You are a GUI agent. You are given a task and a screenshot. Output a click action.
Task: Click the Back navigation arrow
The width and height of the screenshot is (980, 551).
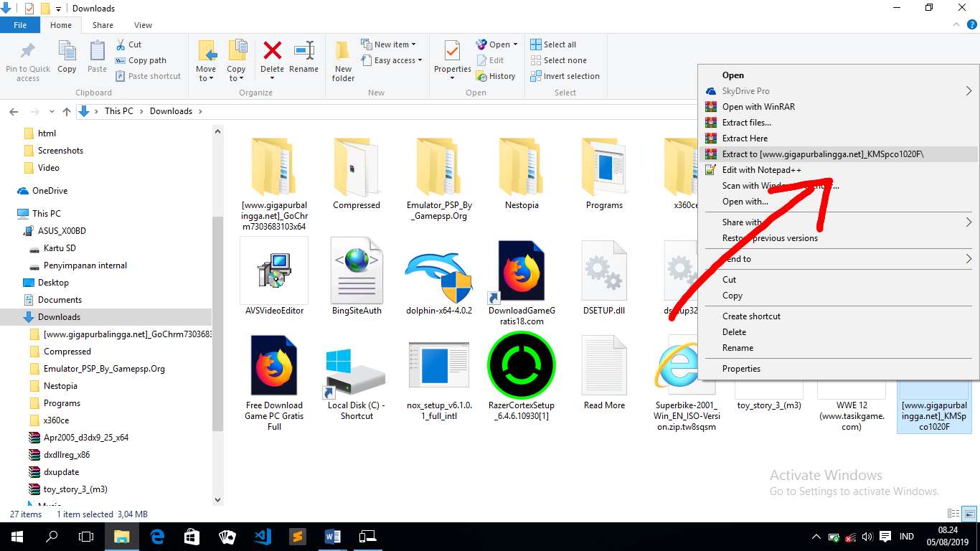coord(13,111)
